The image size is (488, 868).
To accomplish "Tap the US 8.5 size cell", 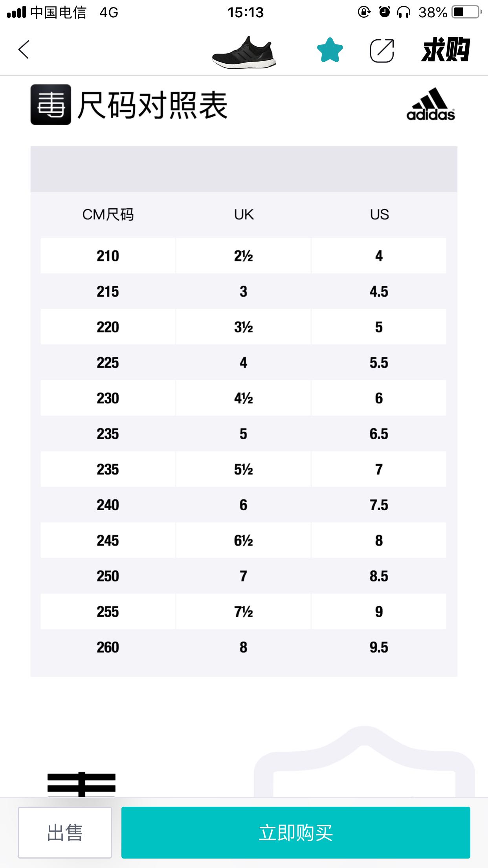I will click(379, 576).
